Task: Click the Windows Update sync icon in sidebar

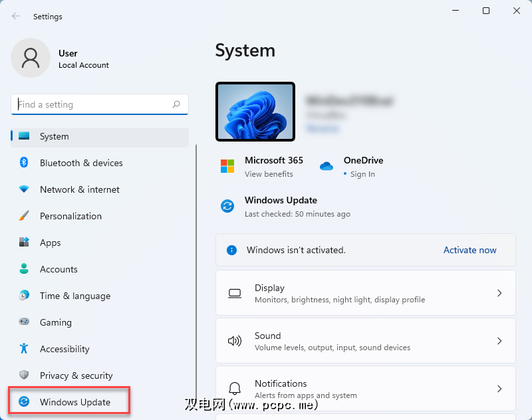Action: [x=24, y=401]
